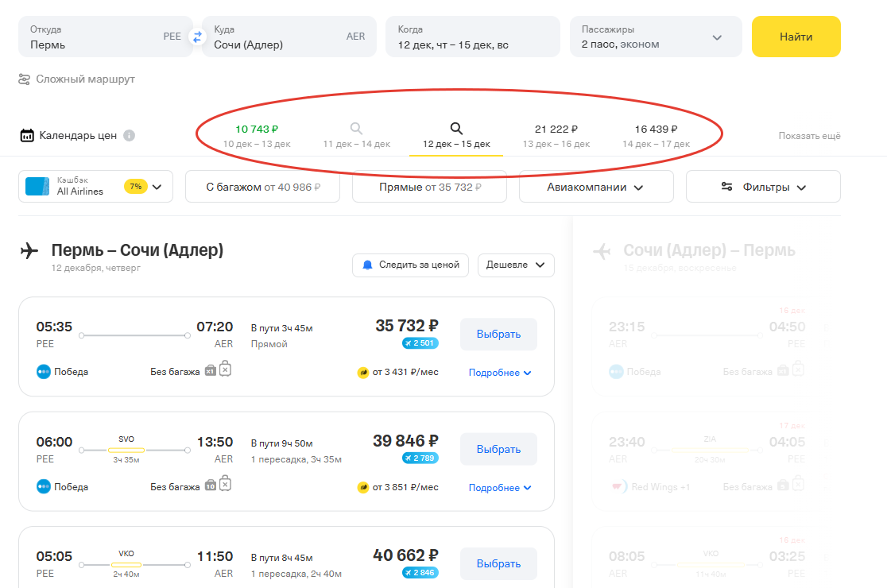This screenshot has width=887, height=588.
Task: Open the Авиакомпании dropdown
Action: coord(595,187)
